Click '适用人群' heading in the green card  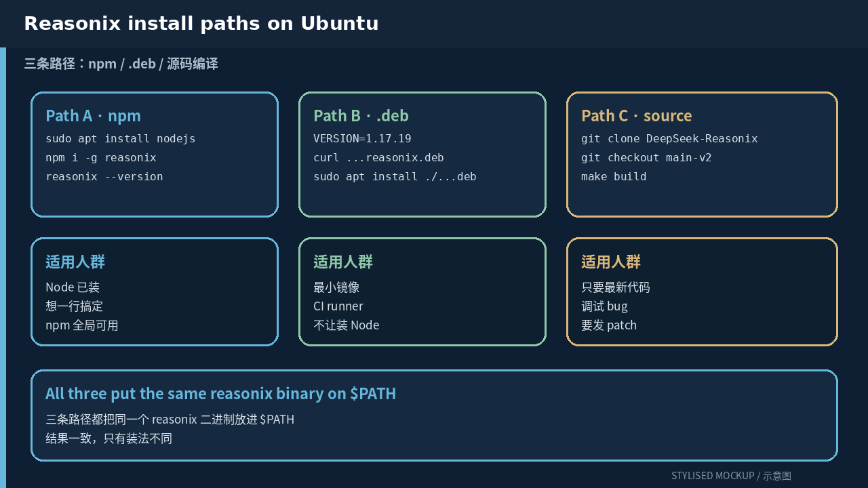coord(343,262)
